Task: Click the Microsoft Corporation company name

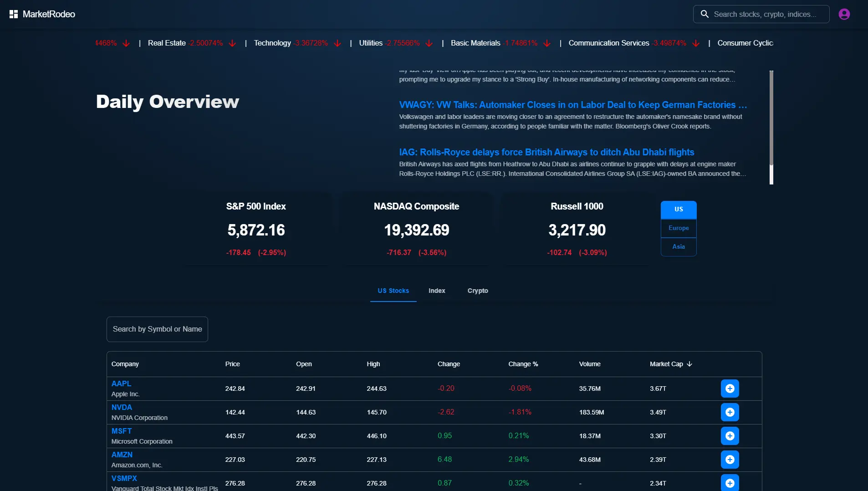Action: pos(142,441)
